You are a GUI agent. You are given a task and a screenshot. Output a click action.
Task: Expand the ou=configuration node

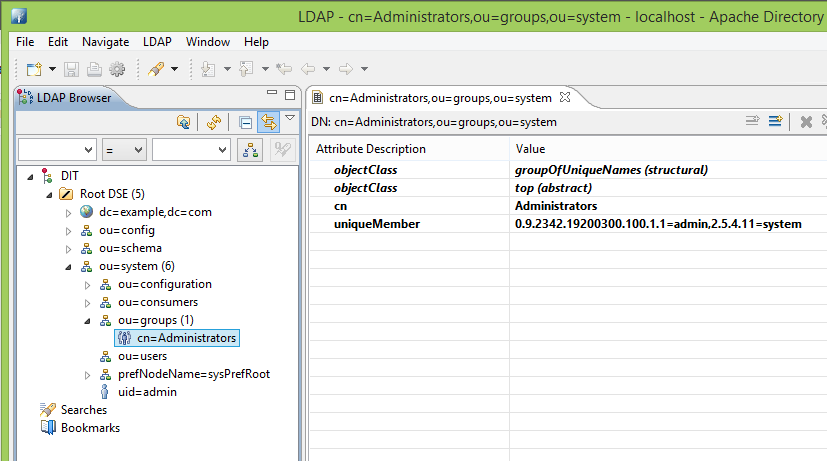pyautogui.click(x=87, y=285)
